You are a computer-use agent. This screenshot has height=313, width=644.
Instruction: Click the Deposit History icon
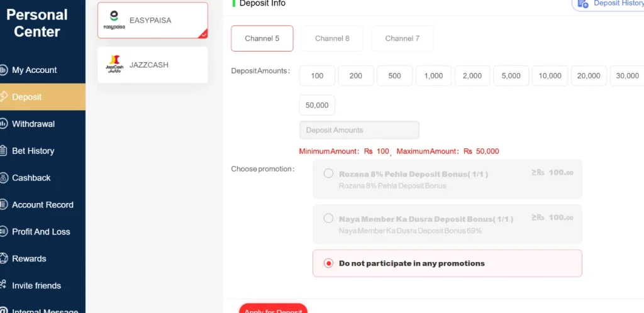coord(583,4)
